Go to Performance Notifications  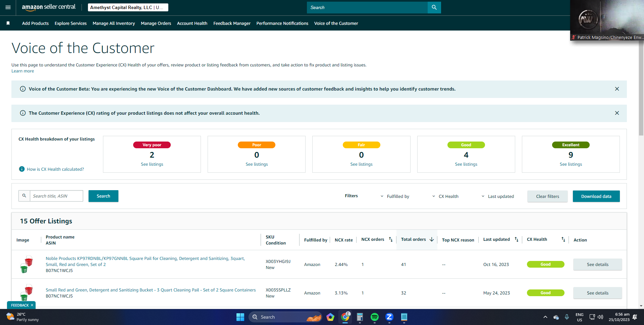pyautogui.click(x=282, y=23)
